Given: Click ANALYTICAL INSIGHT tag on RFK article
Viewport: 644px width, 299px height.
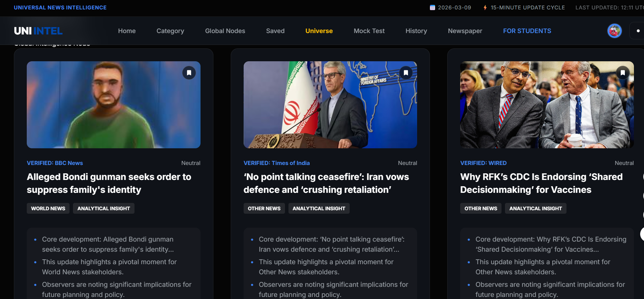Looking at the screenshot, I should [536, 208].
